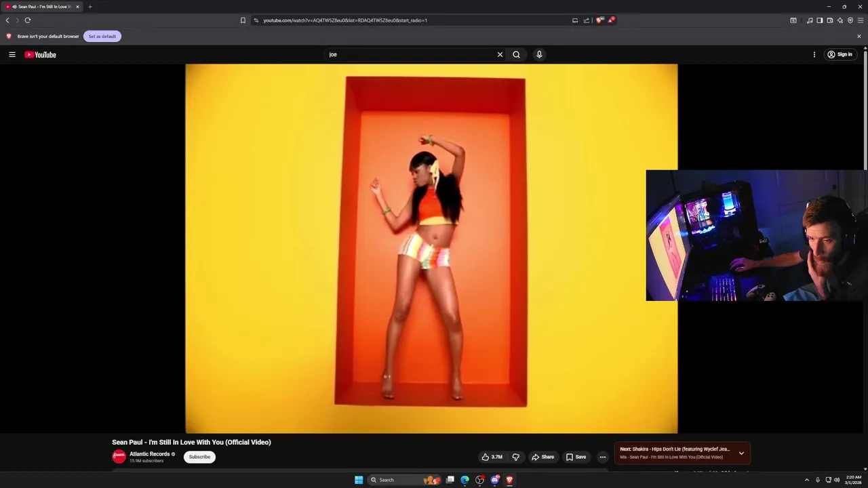Like the video with 3.7M likes

(x=492, y=457)
